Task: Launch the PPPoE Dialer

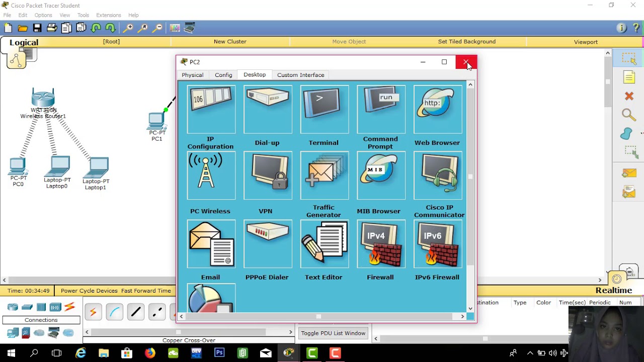Action: click(268, 244)
